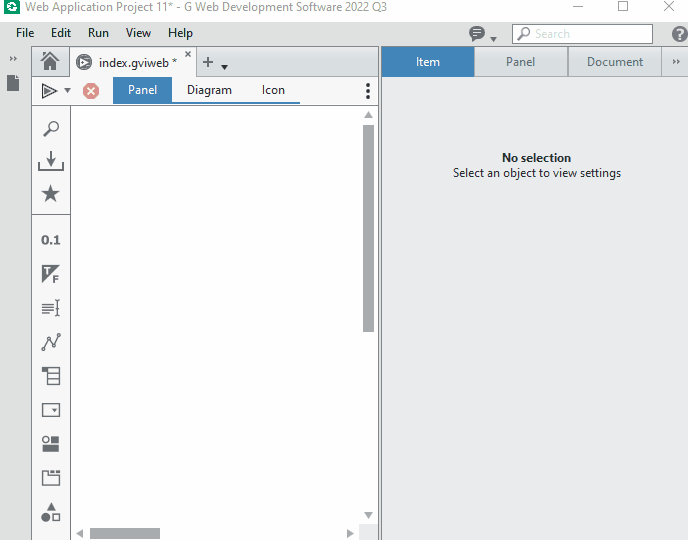The width and height of the screenshot is (688, 540).
Task: Switch to the Diagram view tab
Action: 209,90
